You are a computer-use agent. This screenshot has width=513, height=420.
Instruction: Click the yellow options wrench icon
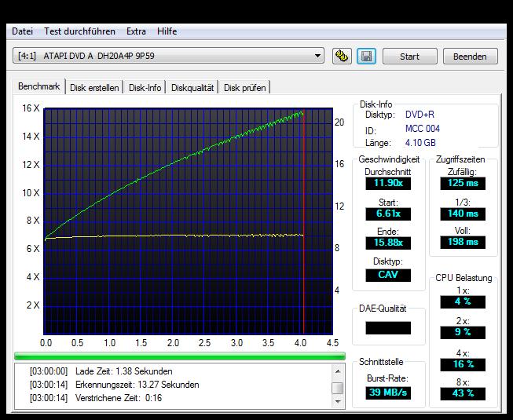[342, 57]
